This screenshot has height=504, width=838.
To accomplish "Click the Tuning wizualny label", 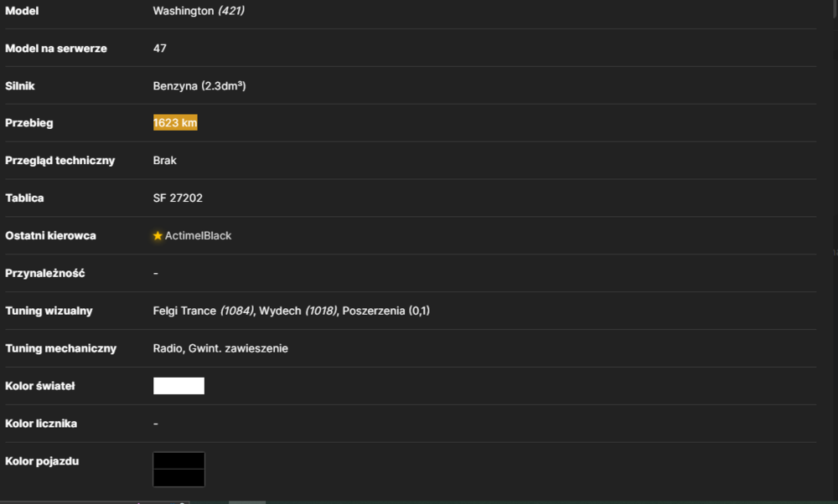I will click(x=49, y=311).
